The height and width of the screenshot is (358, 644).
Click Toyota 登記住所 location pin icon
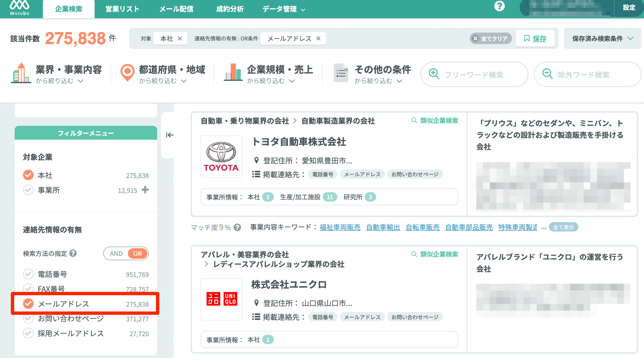256,161
